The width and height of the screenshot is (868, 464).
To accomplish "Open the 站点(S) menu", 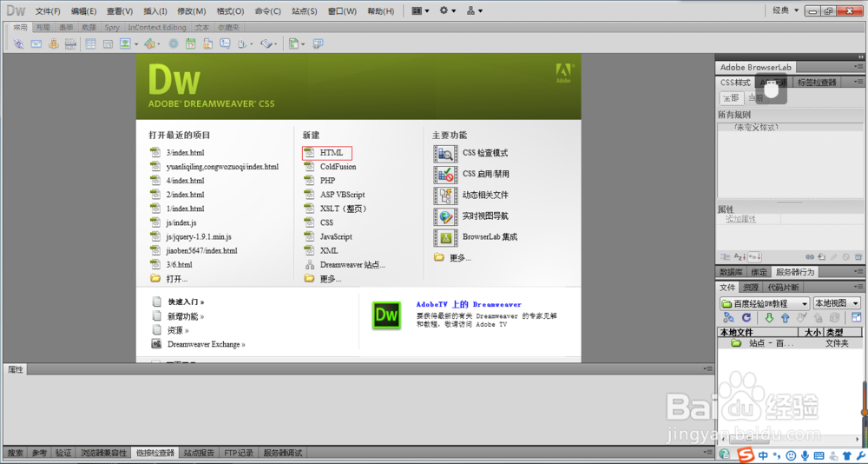I will coord(305,11).
